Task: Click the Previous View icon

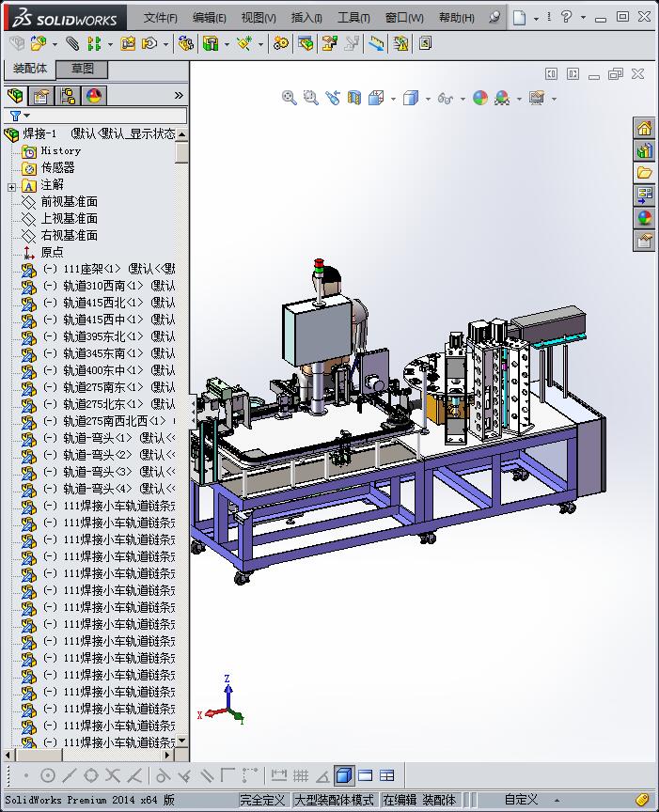Action: pyautogui.click(x=333, y=98)
